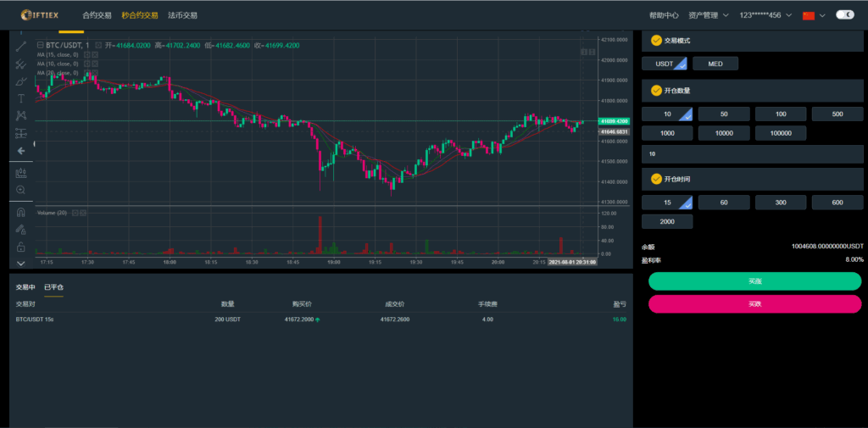Select MED trading mode
The height and width of the screenshot is (428, 868).
(x=715, y=64)
